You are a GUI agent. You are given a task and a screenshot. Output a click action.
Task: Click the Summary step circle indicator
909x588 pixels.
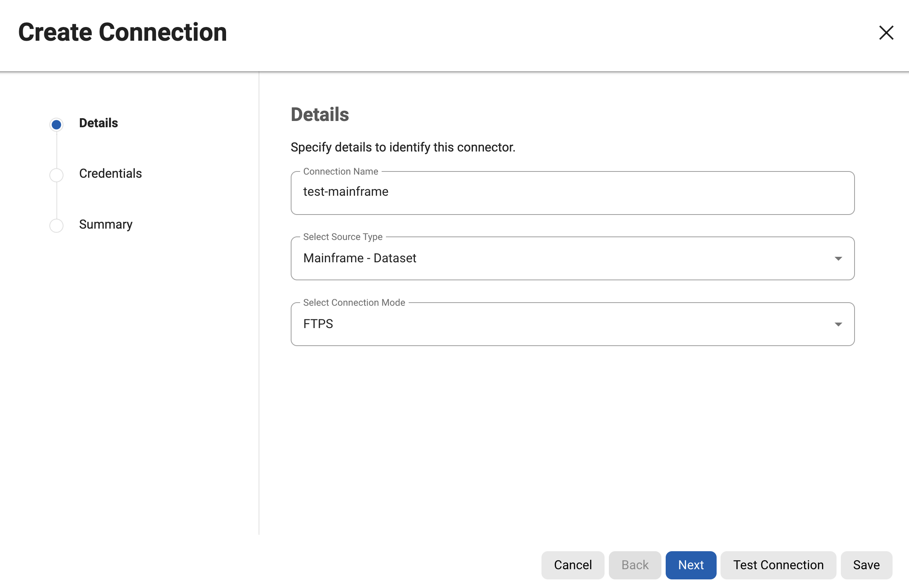pyautogui.click(x=56, y=225)
